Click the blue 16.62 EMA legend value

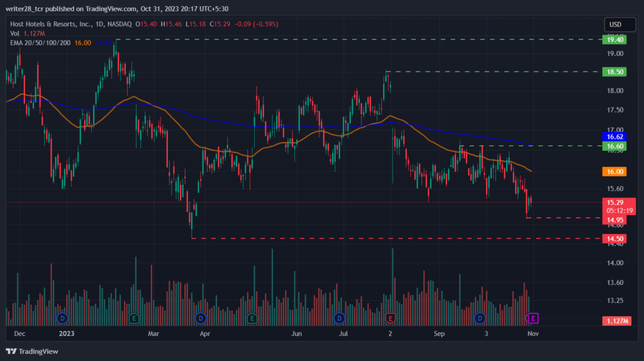coord(103,43)
